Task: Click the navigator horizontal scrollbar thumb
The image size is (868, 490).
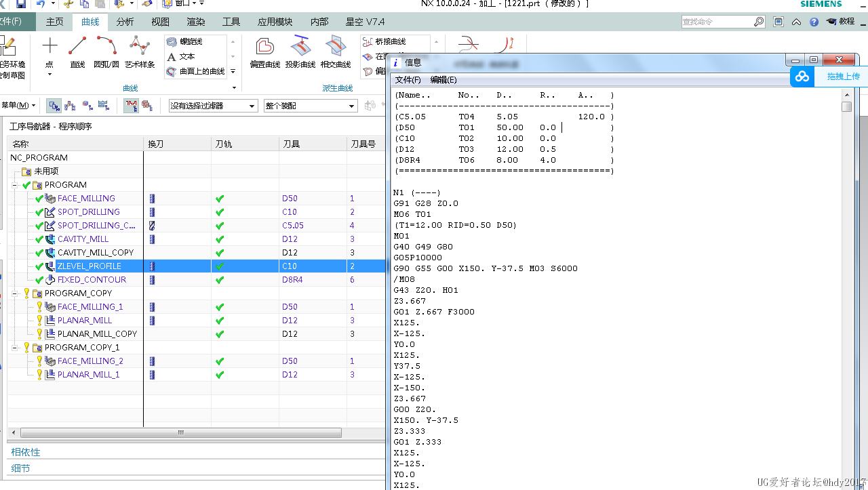Action: click(x=181, y=432)
